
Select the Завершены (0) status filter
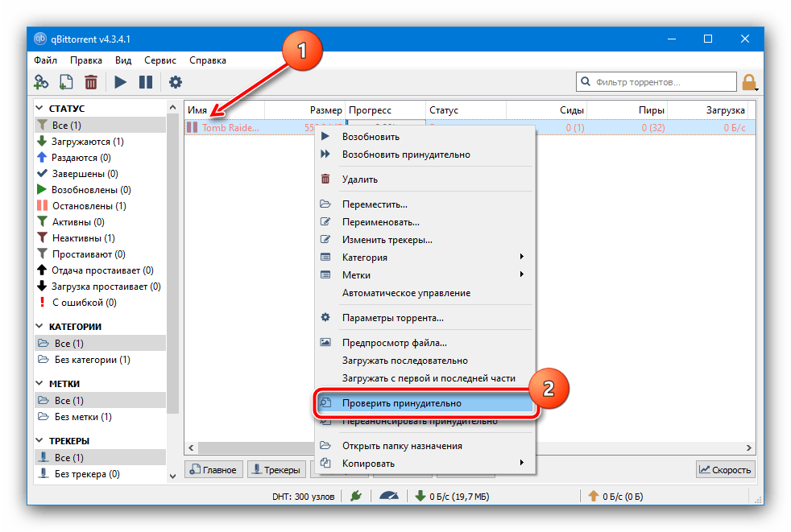click(x=100, y=174)
